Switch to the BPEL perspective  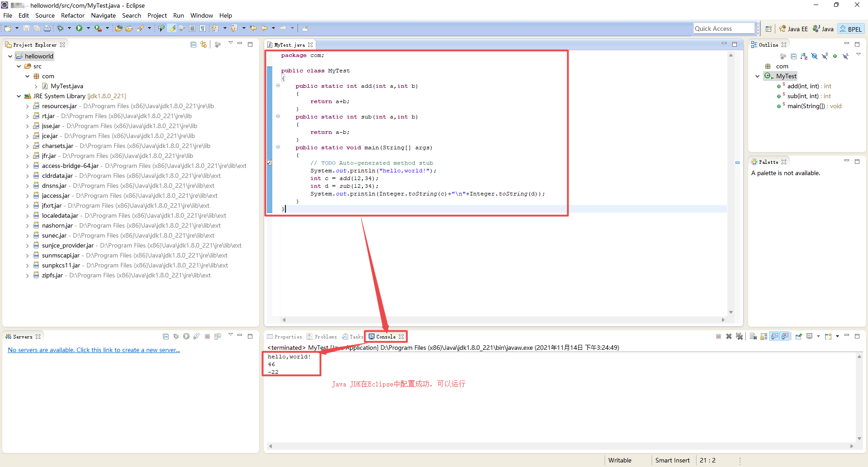point(850,29)
